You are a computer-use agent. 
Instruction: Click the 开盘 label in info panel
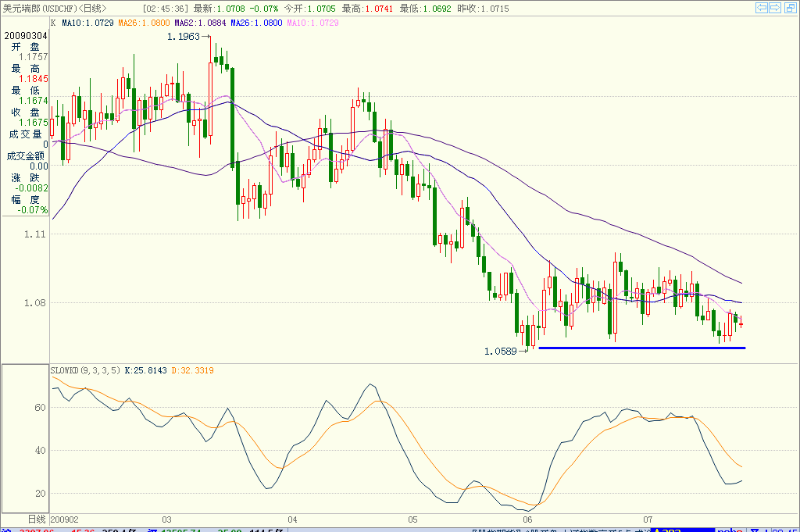(26, 46)
